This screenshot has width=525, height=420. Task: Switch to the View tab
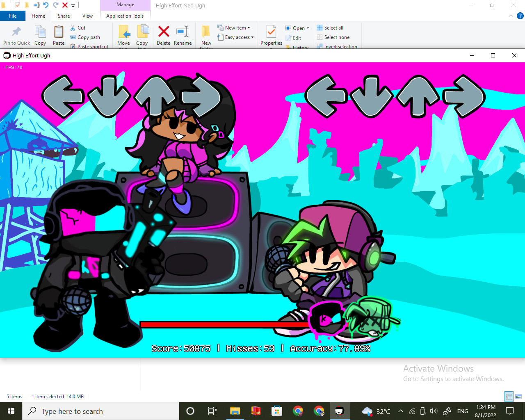click(87, 16)
